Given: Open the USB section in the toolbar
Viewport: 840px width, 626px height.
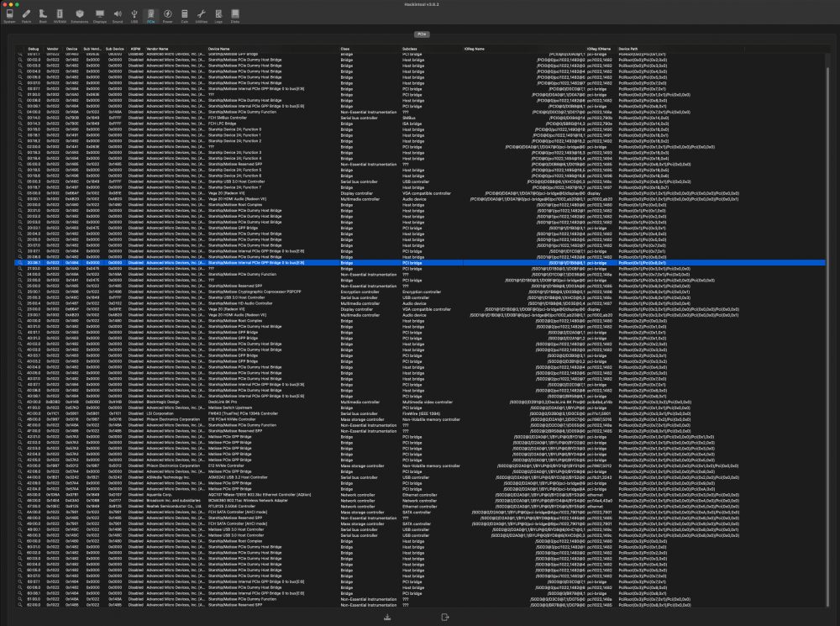Looking at the screenshot, I should point(134,15).
